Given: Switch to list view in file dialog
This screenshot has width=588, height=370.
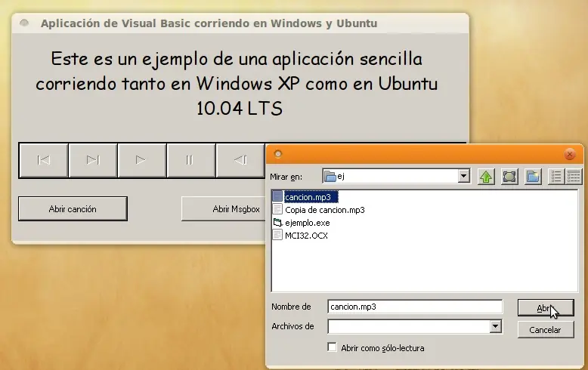Looking at the screenshot, I should [556, 177].
